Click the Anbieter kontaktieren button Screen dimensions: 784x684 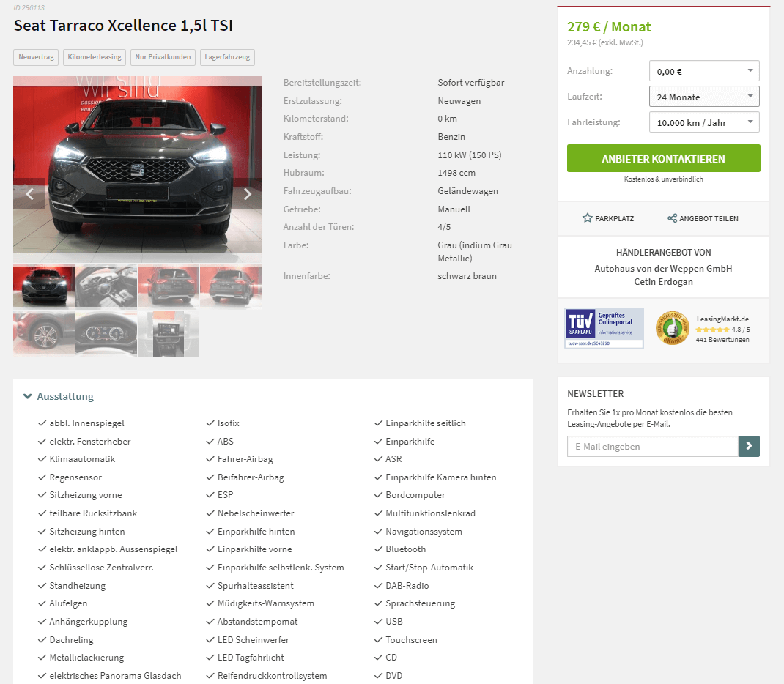click(x=663, y=158)
